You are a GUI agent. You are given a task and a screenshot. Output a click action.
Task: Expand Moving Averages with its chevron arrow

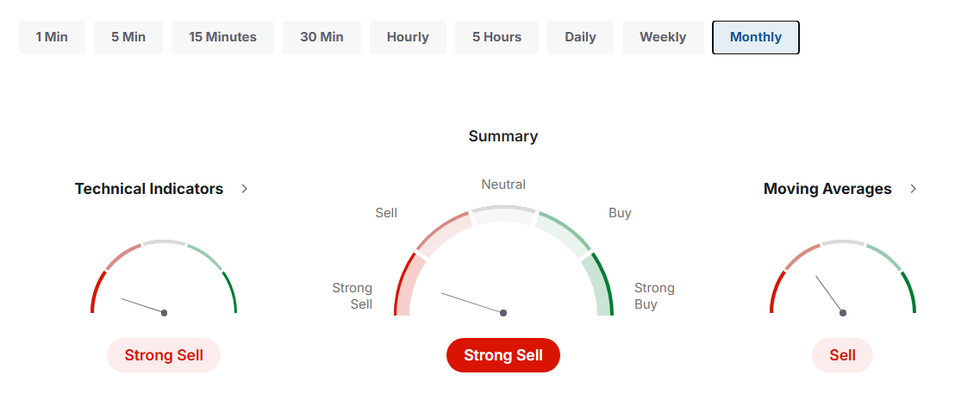(914, 189)
